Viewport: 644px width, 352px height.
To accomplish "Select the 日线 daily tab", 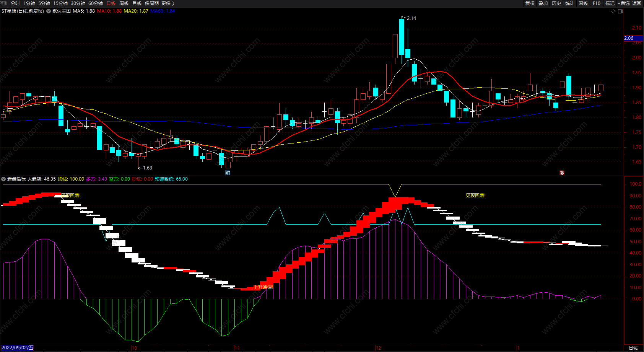I will click(111, 3).
